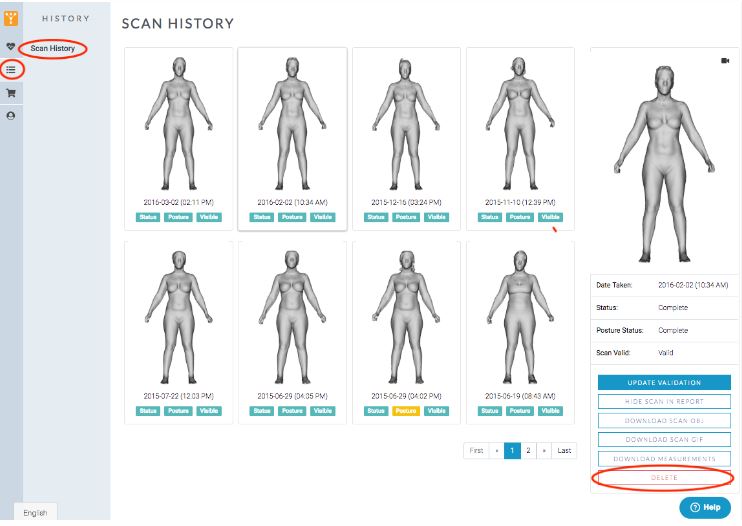Go to page 2 in pagination

[x=529, y=451]
